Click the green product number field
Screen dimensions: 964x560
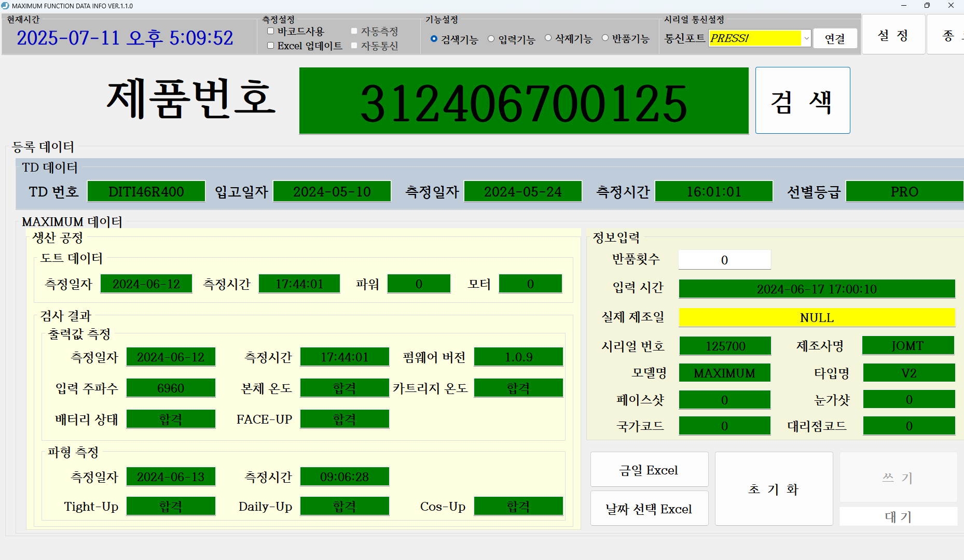(524, 101)
